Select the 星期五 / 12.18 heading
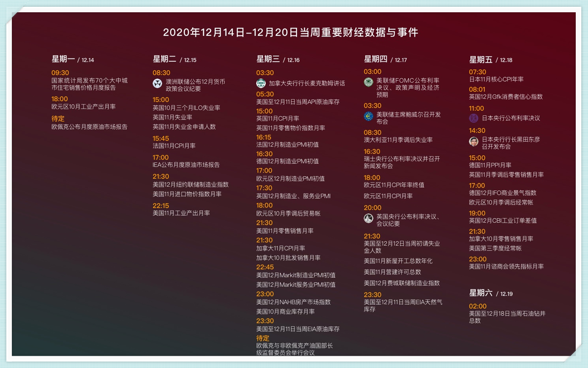The width and height of the screenshot is (588, 368). (x=490, y=60)
